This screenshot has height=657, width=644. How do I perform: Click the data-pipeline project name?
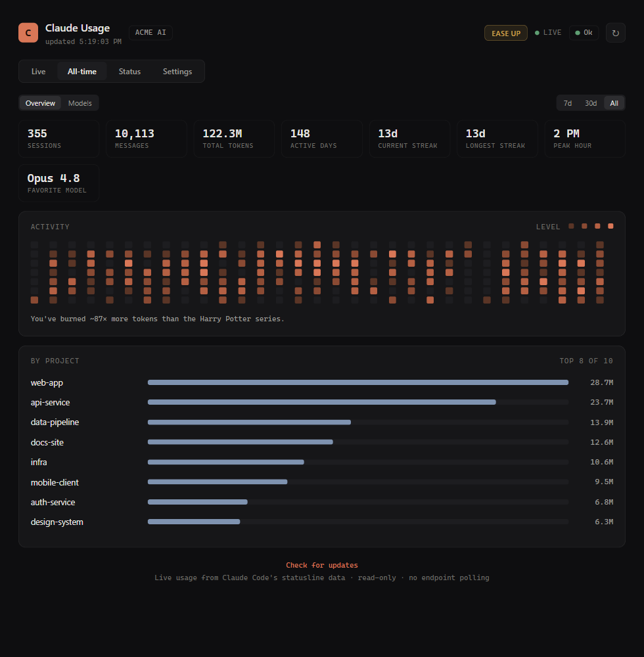click(x=55, y=422)
